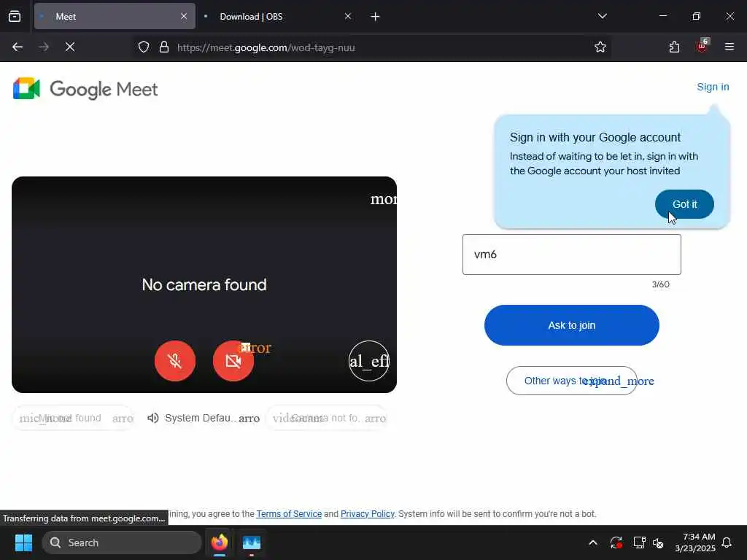Bookmark this page with star icon
Viewport: 747px width, 560px height.
600,47
